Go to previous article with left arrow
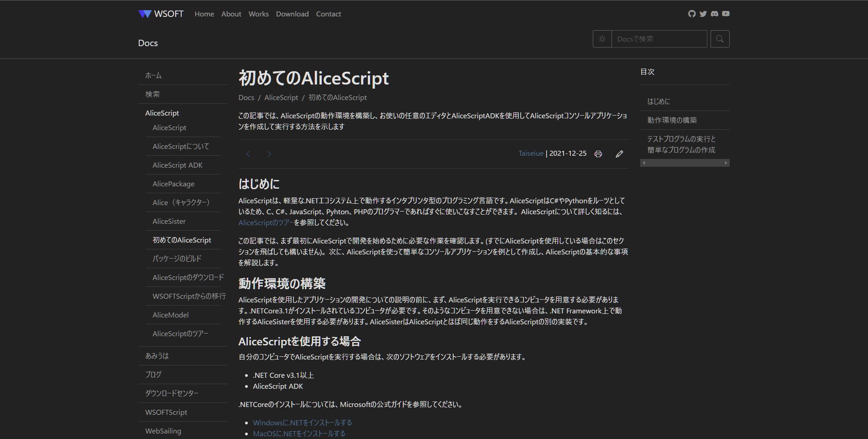 click(x=248, y=154)
